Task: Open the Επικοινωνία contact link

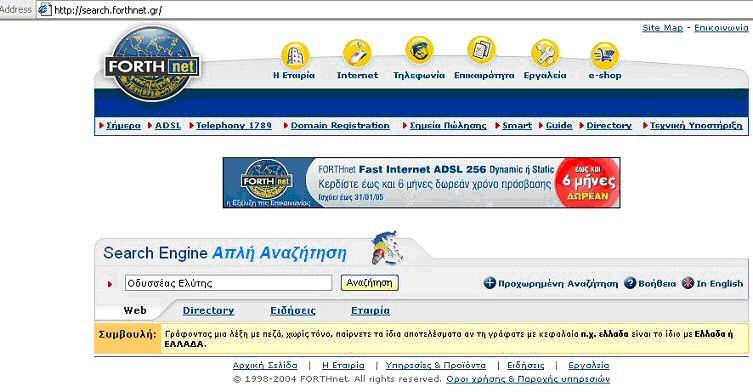Action: [x=721, y=28]
